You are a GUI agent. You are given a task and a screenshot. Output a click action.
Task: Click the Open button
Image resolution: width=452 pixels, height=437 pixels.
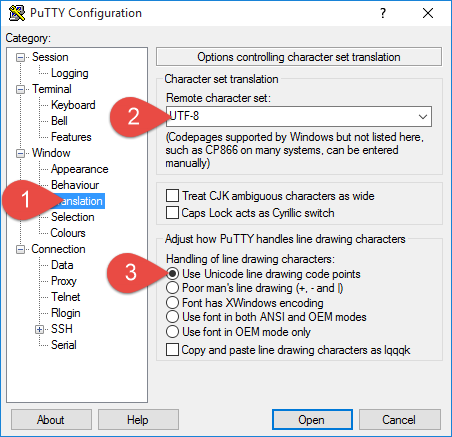312,420
